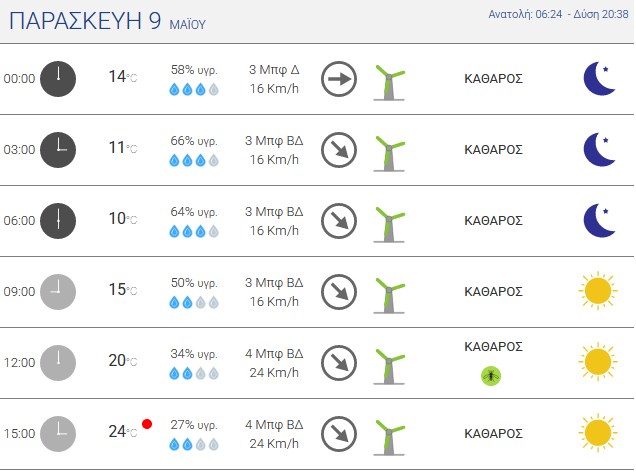
Task: Click the dark clock icon at 00:00
Action: pos(58,79)
